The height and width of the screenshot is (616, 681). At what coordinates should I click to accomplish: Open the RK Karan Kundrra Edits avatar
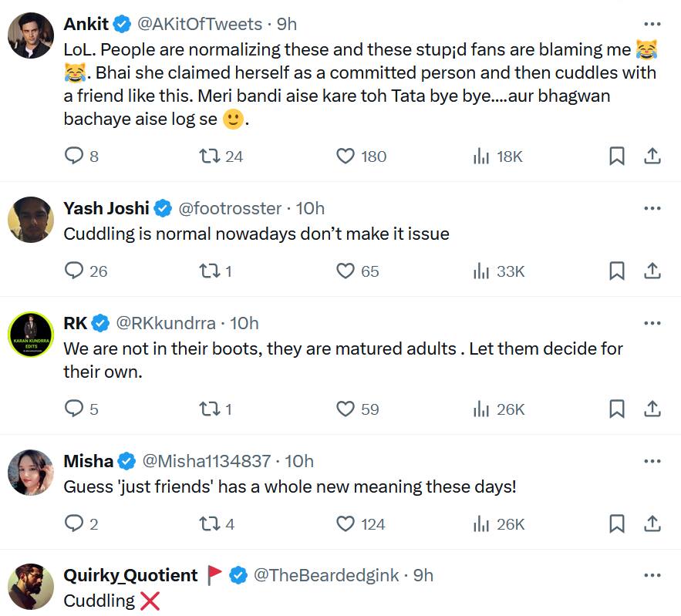(x=31, y=335)
